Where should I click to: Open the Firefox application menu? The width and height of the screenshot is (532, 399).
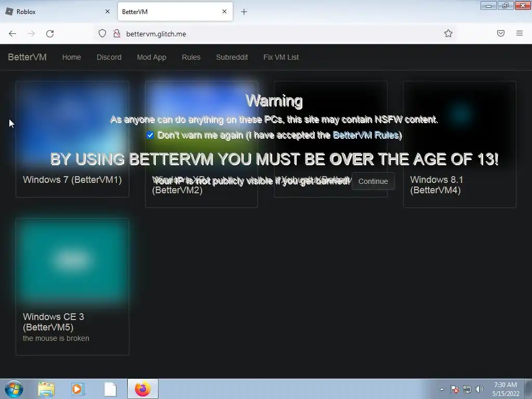[x=520, y=33]
